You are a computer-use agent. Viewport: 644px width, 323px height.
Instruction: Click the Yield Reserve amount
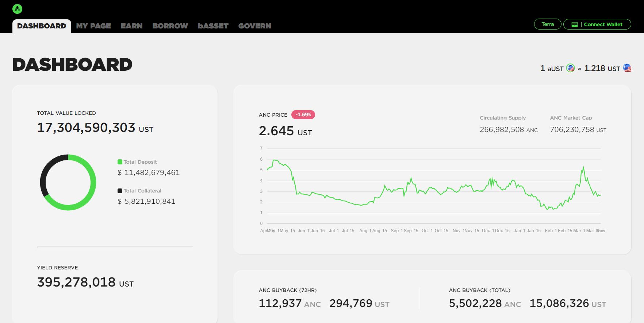point(76,282)
